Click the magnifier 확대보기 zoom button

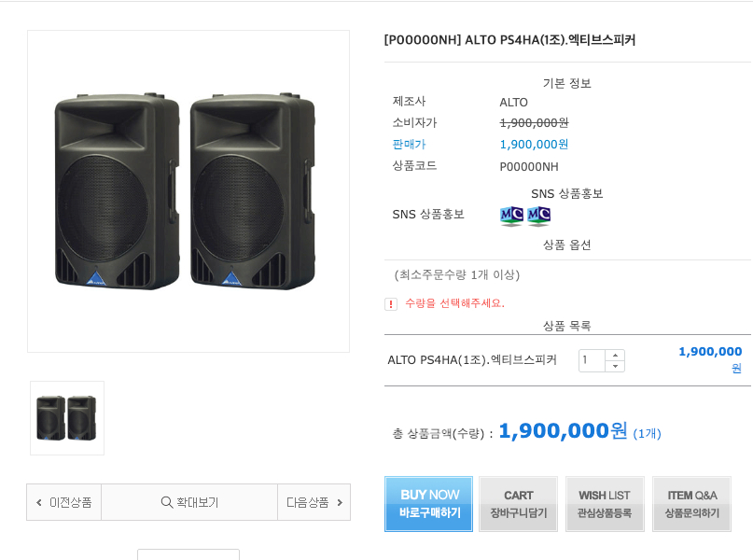tap(189, 502)
